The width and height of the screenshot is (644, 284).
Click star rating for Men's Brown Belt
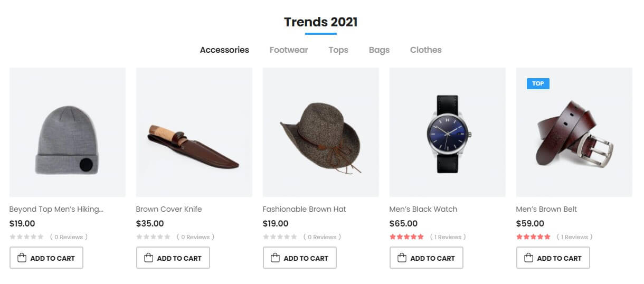pyautogui.click(x=533, y=237)
